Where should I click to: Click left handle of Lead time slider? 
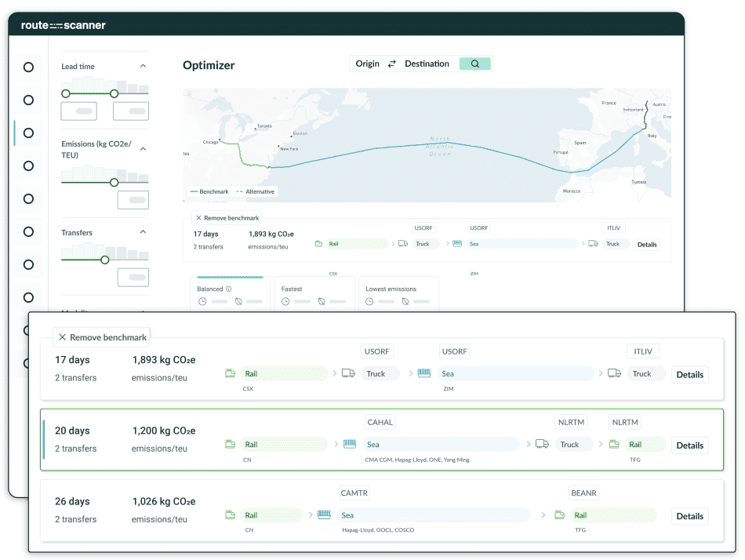[66, 93]
